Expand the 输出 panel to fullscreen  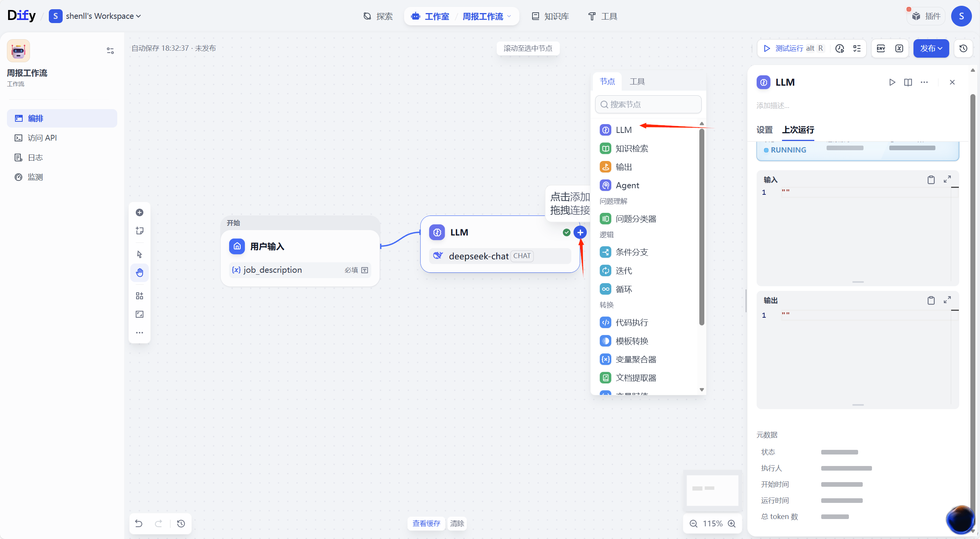947,300
